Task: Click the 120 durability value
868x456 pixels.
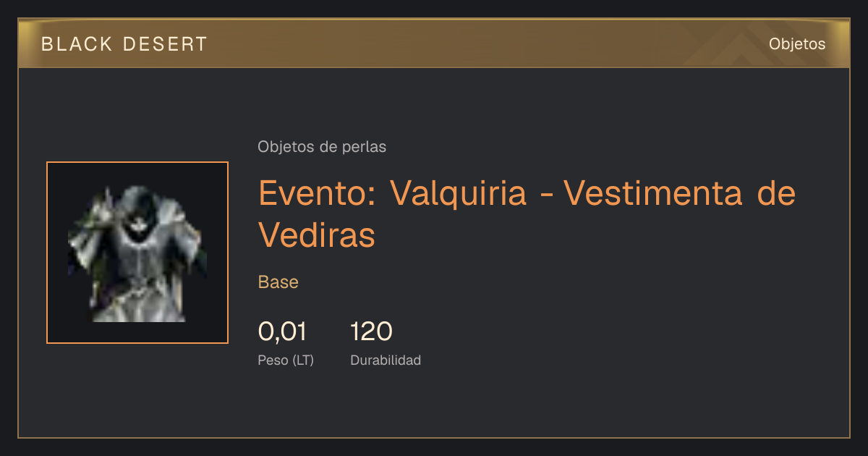Action: (371, 332)
